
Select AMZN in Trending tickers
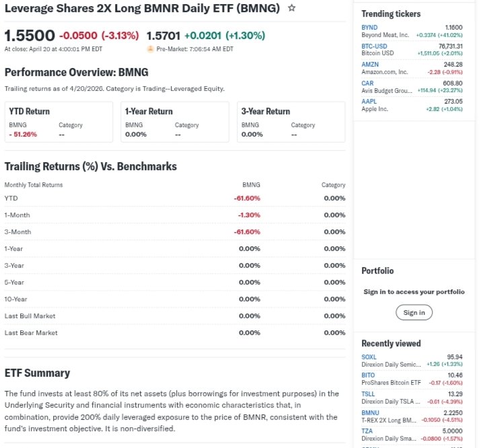[370, 65]
